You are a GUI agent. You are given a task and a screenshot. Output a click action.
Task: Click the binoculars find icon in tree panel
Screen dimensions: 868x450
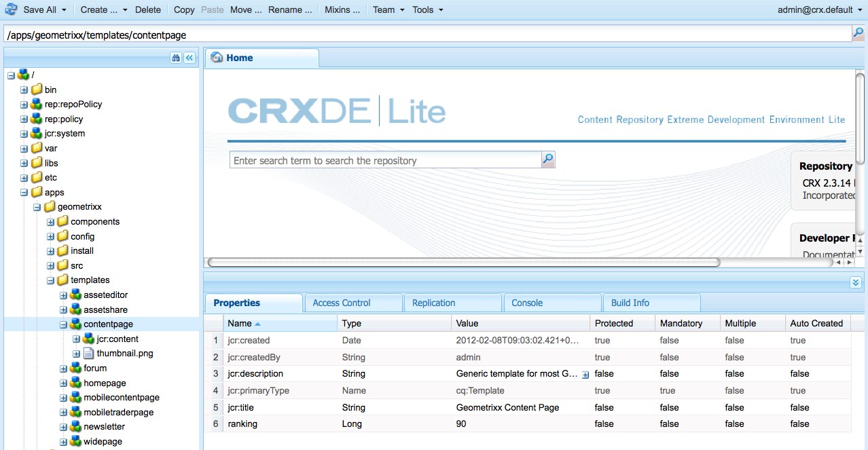pyautogui.click(x=176, y=58)
